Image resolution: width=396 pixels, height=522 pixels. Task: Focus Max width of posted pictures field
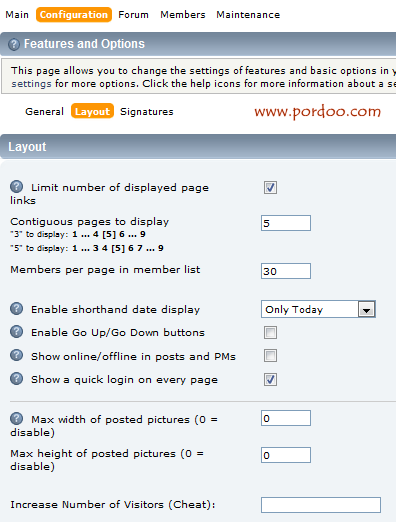tap(286, 418)
